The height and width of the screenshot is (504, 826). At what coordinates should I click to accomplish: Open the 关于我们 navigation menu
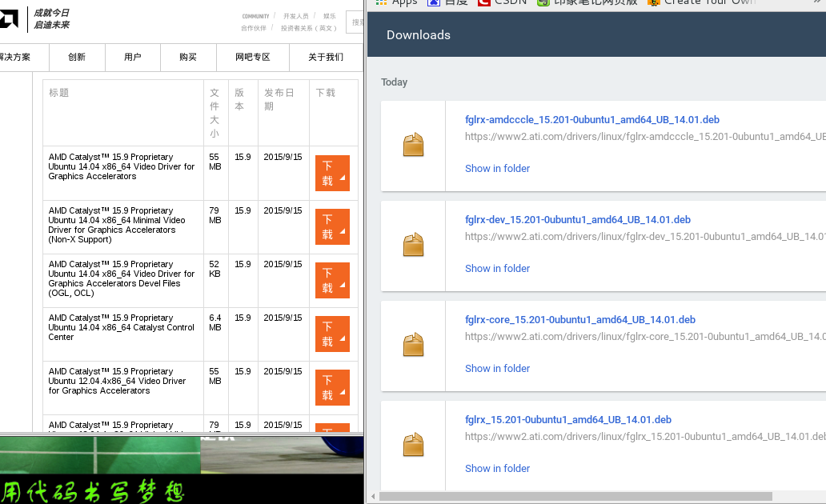tap(326, 57)
